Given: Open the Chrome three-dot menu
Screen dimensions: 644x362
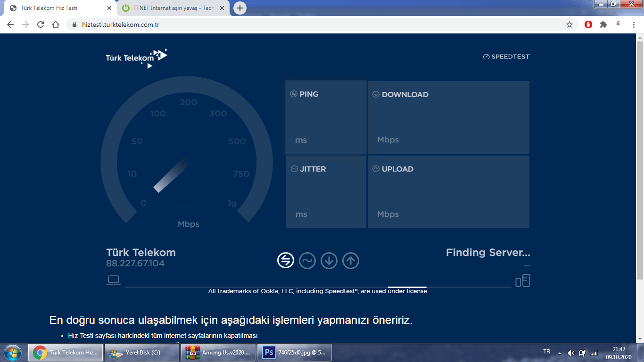Looking at the screenshot, I should point(634,25).
